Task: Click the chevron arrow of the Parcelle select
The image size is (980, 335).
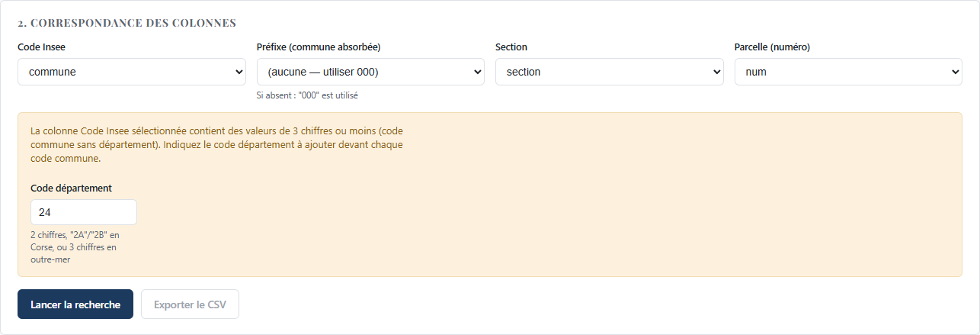Action: 956,72
